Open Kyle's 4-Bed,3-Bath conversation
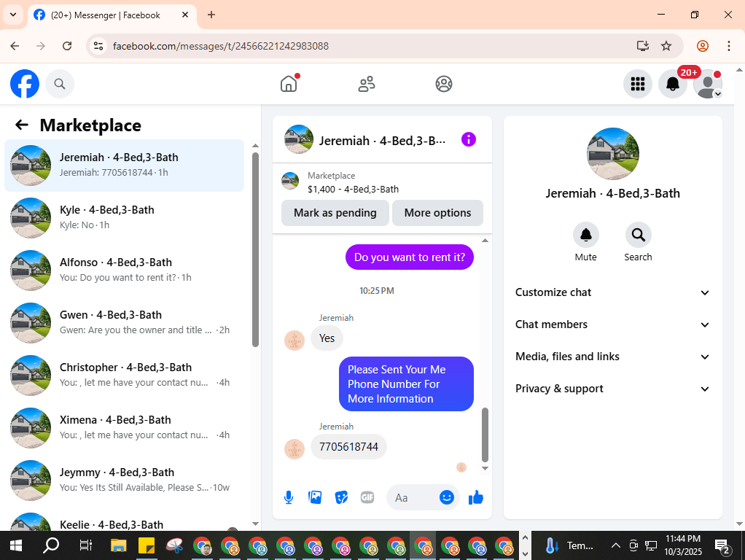 (x=125, y=217)
